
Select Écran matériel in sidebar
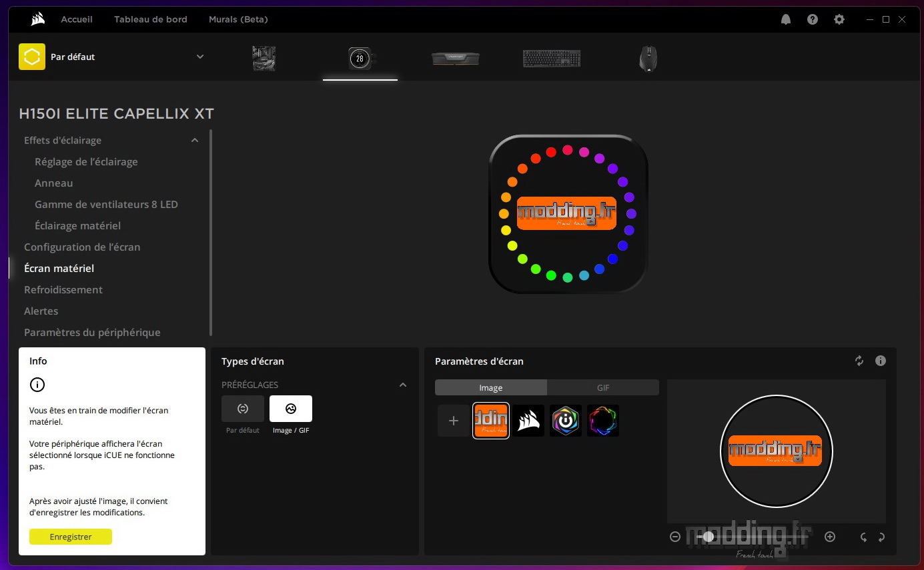pyautogui.click(x=59, y=268)
